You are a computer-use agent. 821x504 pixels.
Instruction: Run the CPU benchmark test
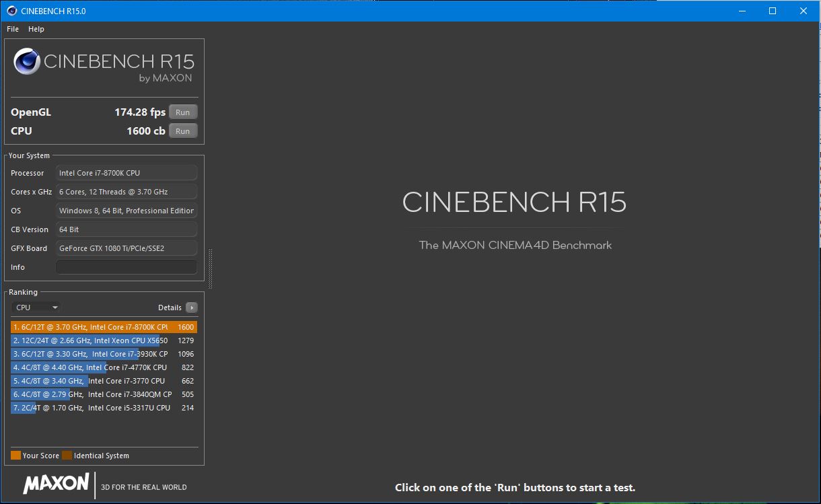coord(183,131)
